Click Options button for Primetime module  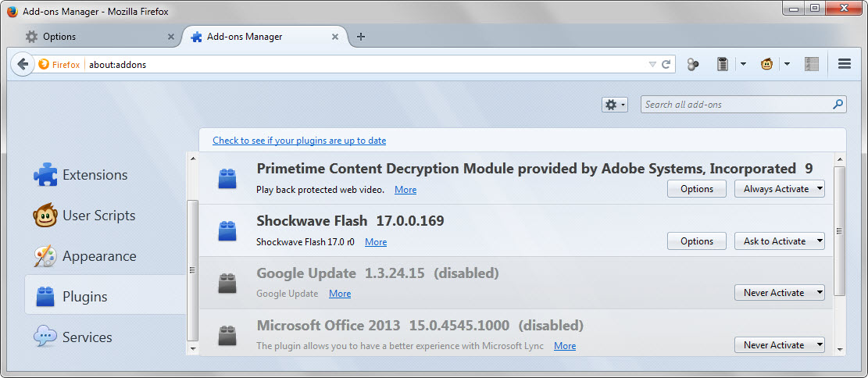point(697,189)
